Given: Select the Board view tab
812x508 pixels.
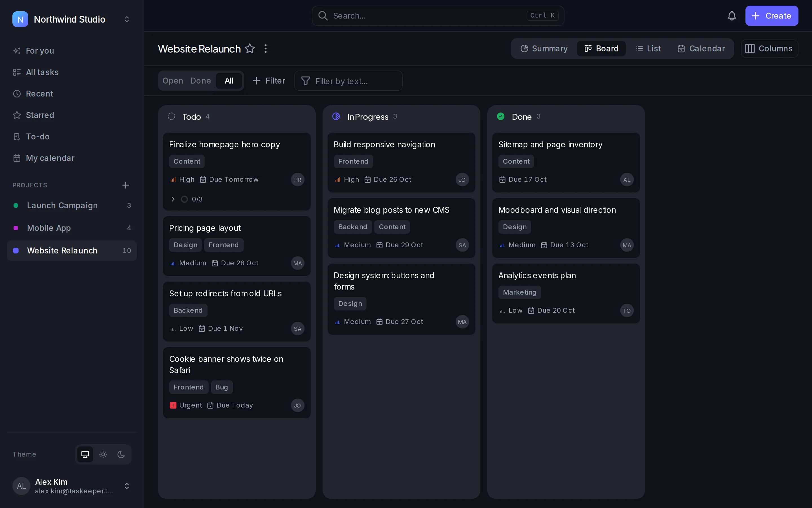Looking at the screenshot, I should click(x=601, y=49).
